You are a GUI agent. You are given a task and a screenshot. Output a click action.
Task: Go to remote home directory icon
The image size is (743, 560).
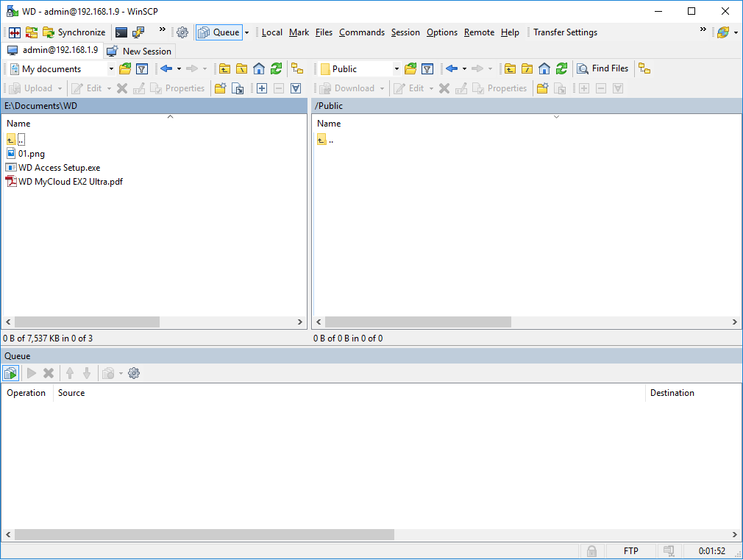544,68
